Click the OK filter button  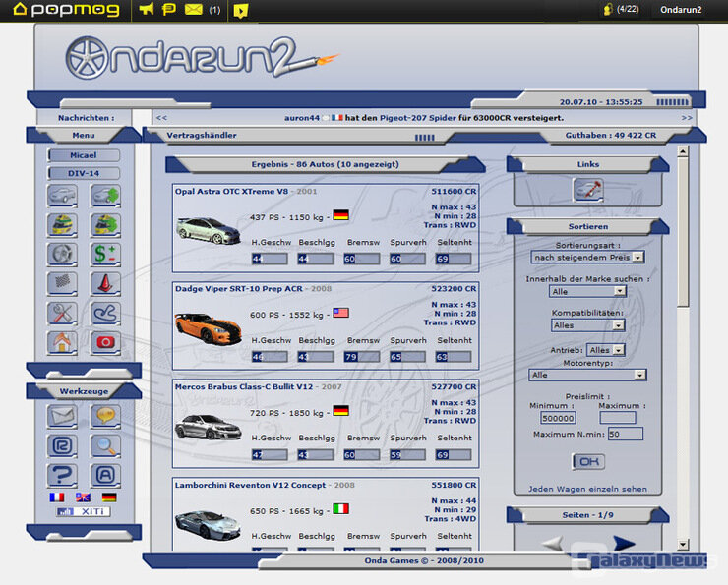(588, 461)
